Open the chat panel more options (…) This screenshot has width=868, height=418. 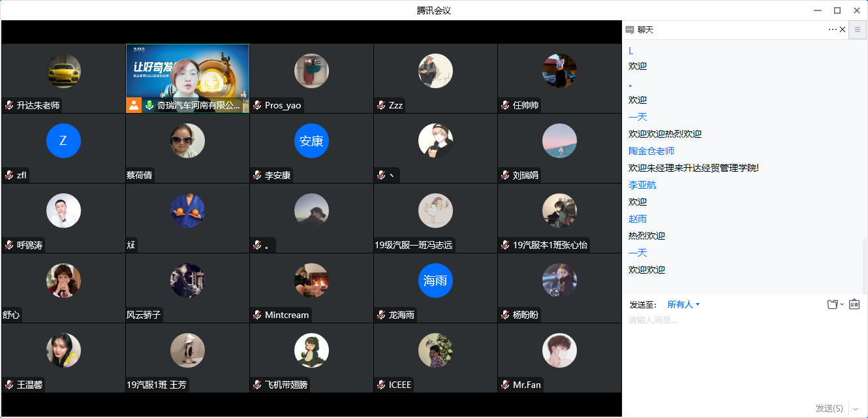(x=832, y=29)
